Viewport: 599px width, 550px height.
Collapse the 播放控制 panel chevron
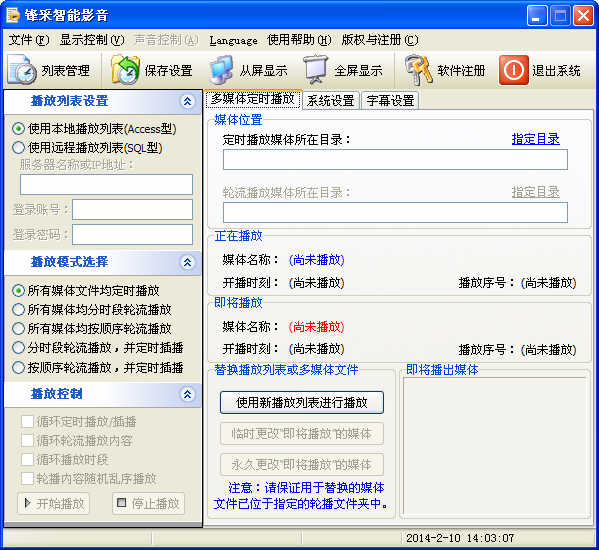click(187, 394)
